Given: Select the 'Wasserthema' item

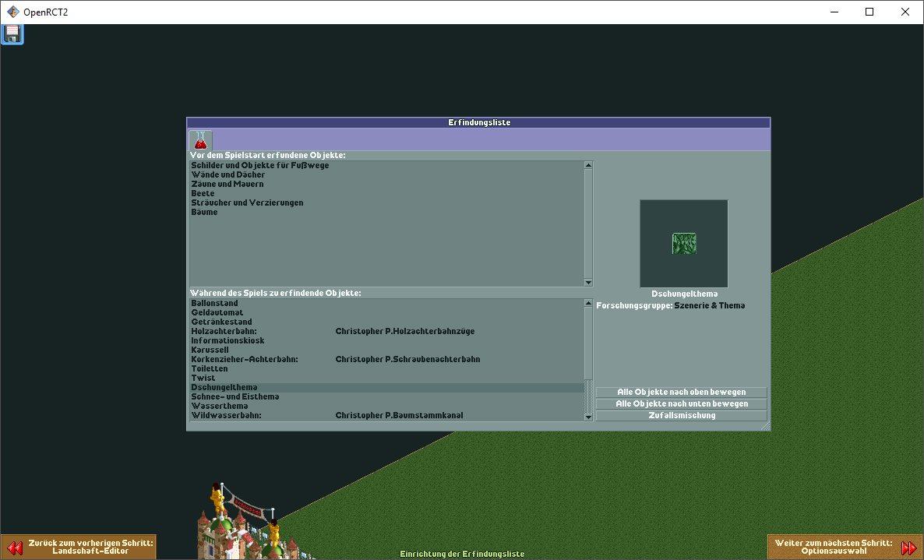Looking at the screenshot, I should point(386,407).
